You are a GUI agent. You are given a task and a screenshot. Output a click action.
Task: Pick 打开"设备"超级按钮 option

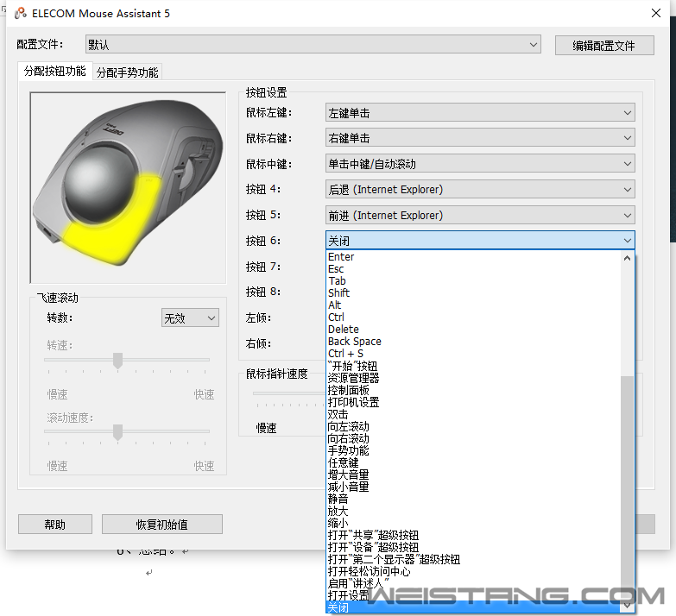(x=473, y=547)
